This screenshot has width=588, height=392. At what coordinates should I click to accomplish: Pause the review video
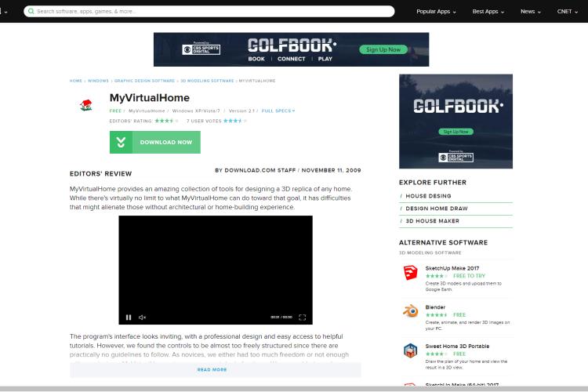click(x=129, y=318)
